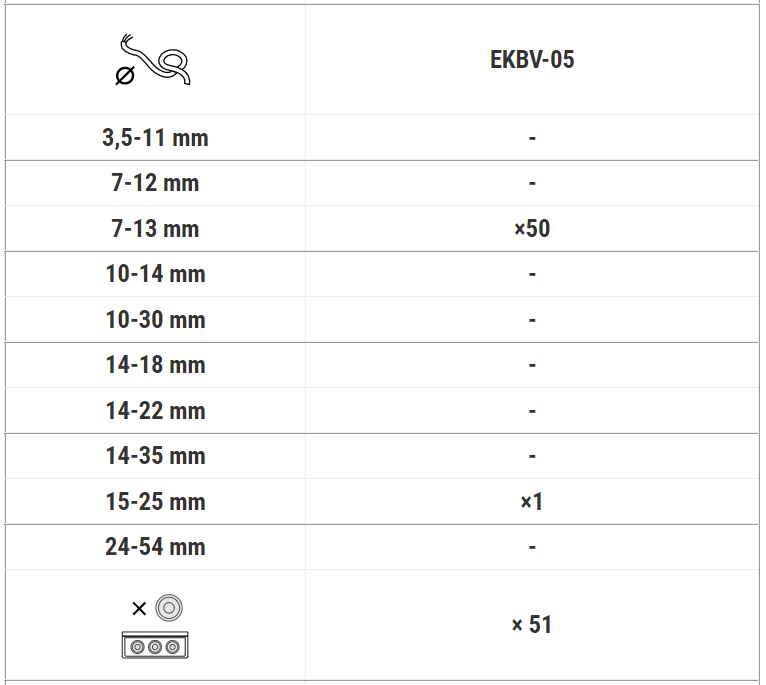The height and width of the screenshot is (685, 766).
Task: Select the 24-54 mm row label
Action: 155,547
